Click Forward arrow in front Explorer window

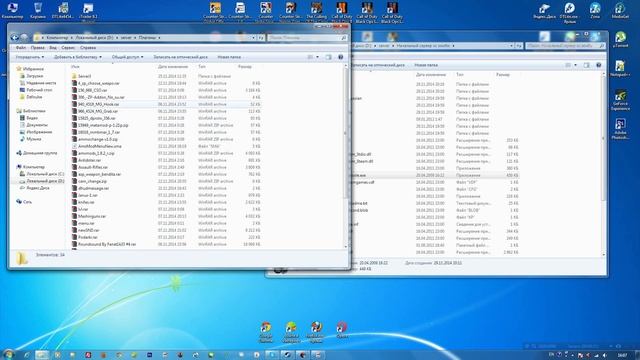point(24,37)
